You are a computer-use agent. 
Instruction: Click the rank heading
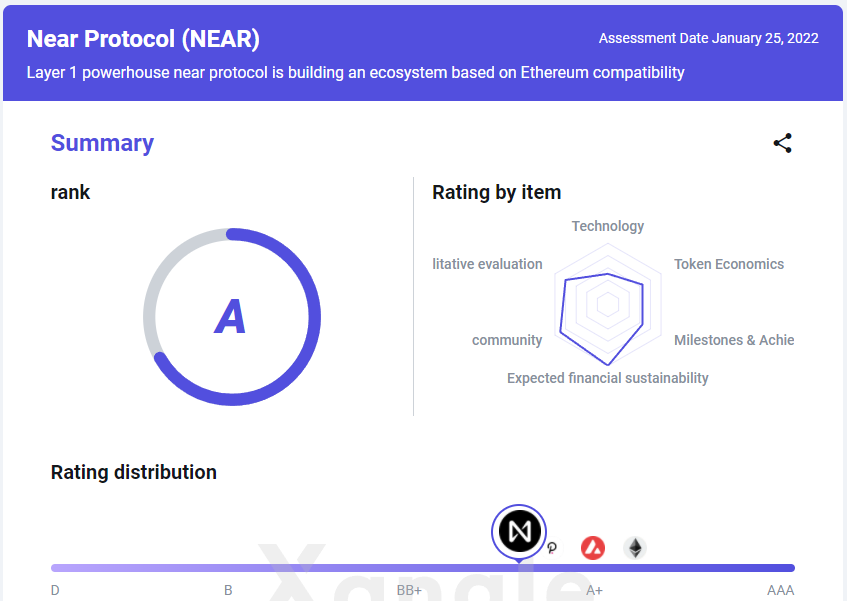point(70,192)
